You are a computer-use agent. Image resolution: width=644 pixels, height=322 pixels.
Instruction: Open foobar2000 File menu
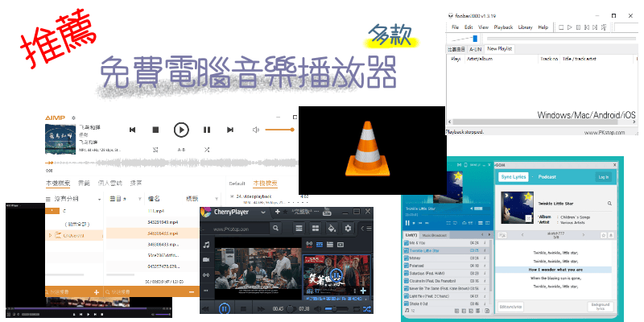[x=455, y=27]
